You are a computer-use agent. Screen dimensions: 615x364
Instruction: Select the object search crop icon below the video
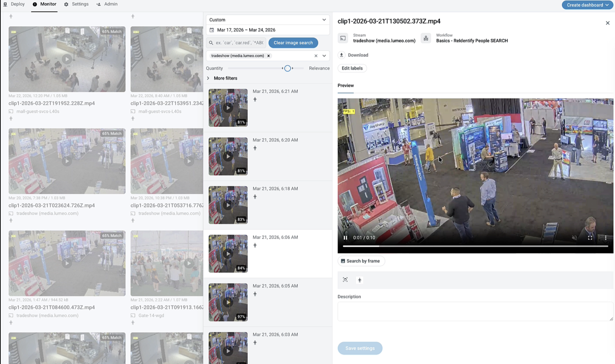[345, 280]
